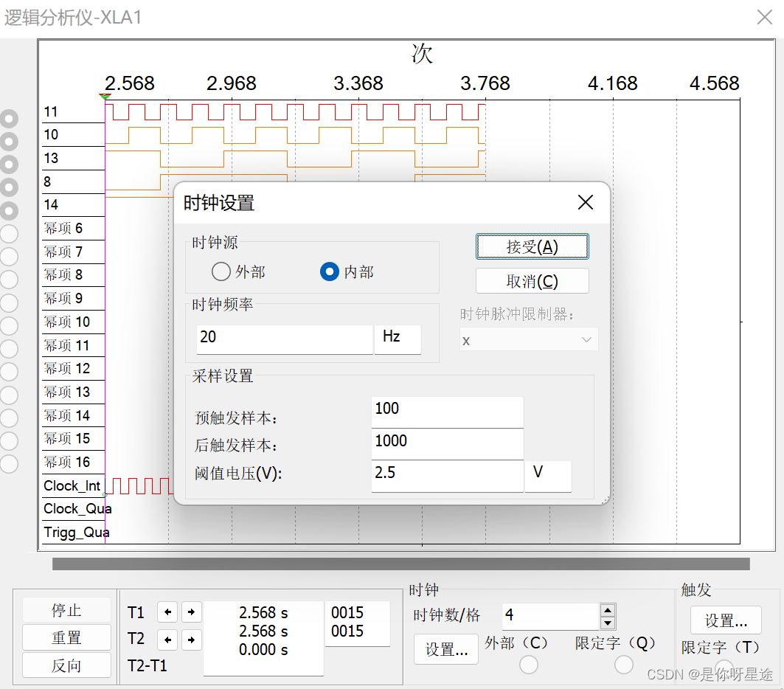
Task: Click channel terminal for 幂项 16
Action: point(9,463)
